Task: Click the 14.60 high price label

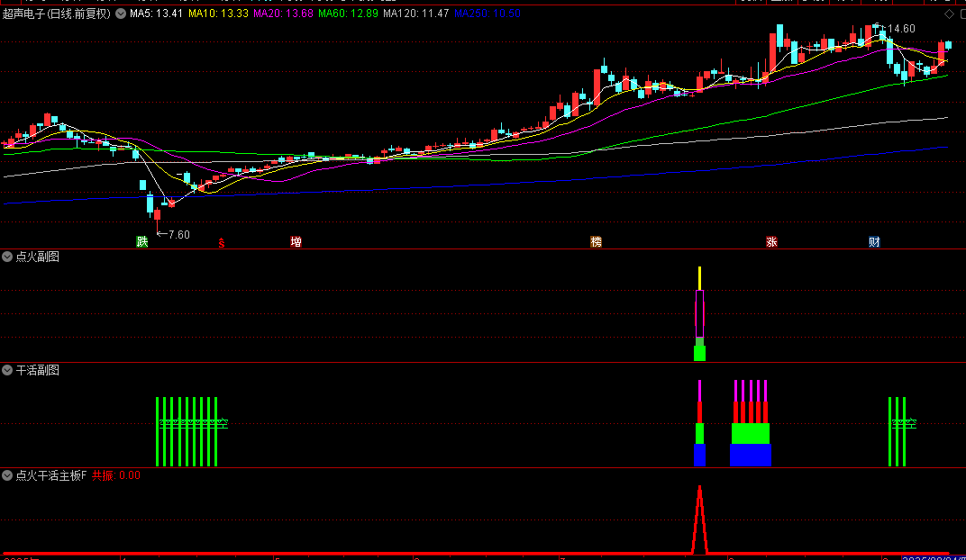Action: point(901,29)
